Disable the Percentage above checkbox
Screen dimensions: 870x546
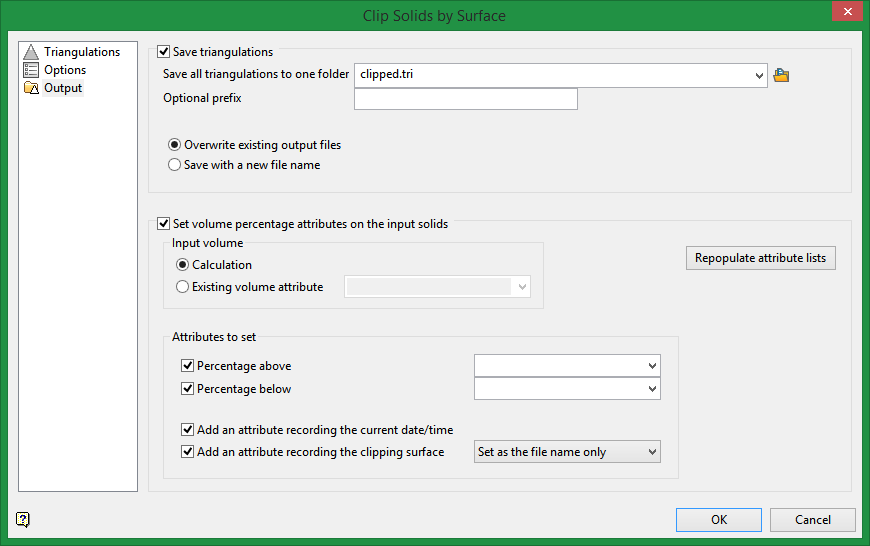pyautogui.click(x=187, y=366)
